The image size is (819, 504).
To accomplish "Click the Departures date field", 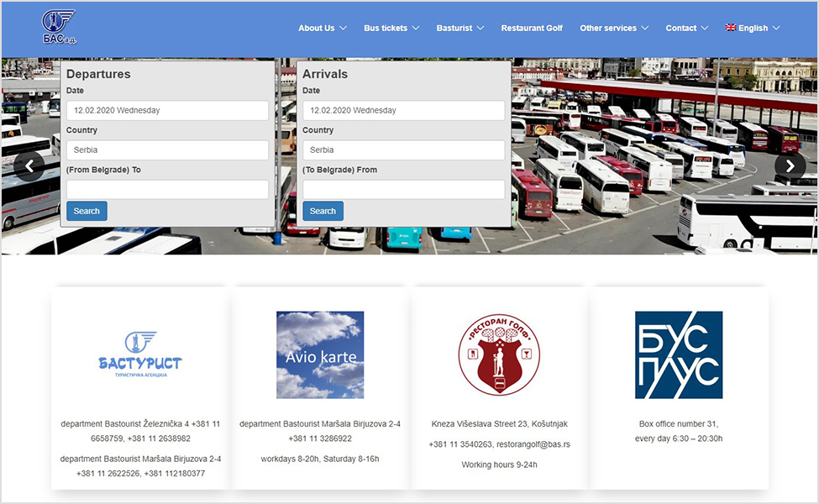I will point(167,110).
